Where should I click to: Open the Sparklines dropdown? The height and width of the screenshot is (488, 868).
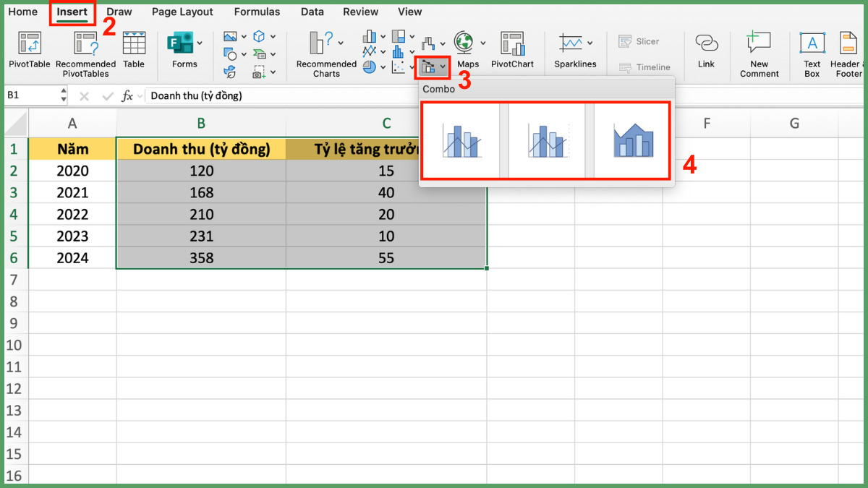590,43
